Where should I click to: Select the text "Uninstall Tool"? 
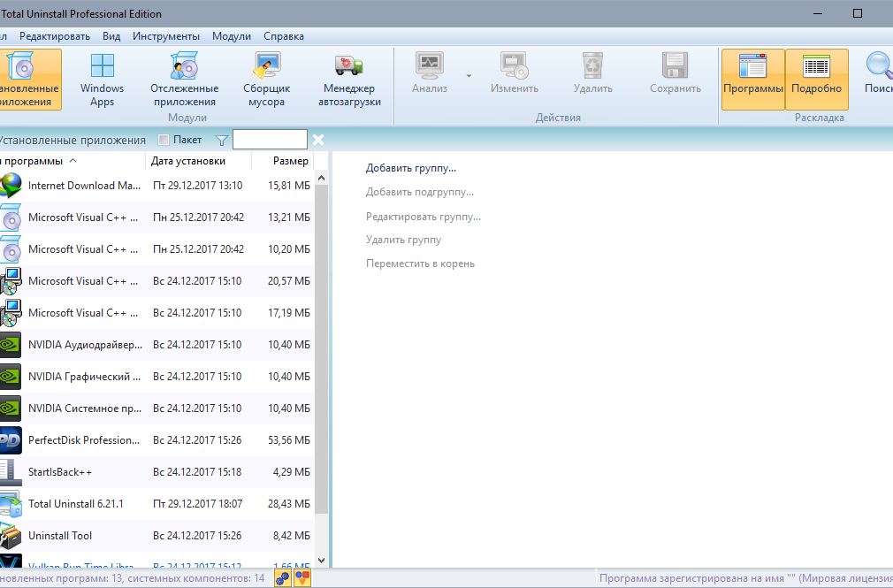[60, 536]
